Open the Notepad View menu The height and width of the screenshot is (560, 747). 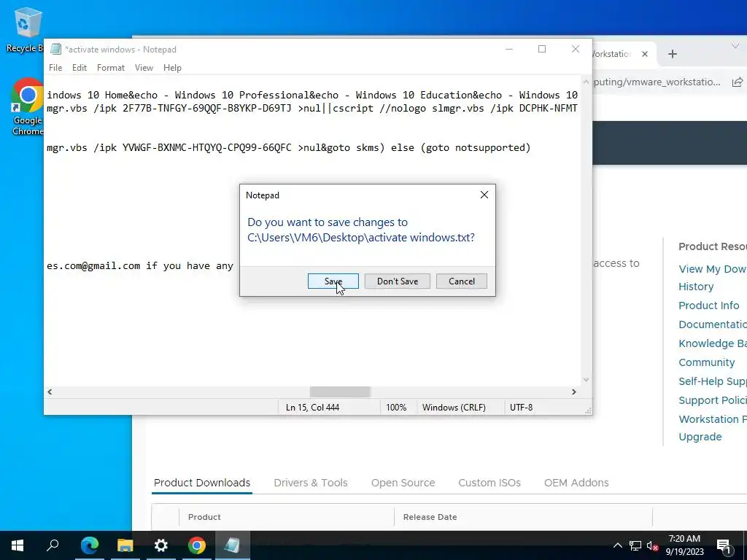point(144,68)
